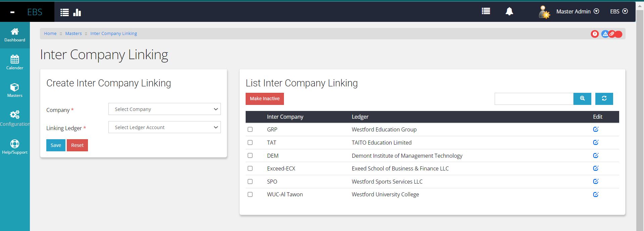Click the magnifier search button
This screenshot has height=231, width=644.
(x=582, y=99)
